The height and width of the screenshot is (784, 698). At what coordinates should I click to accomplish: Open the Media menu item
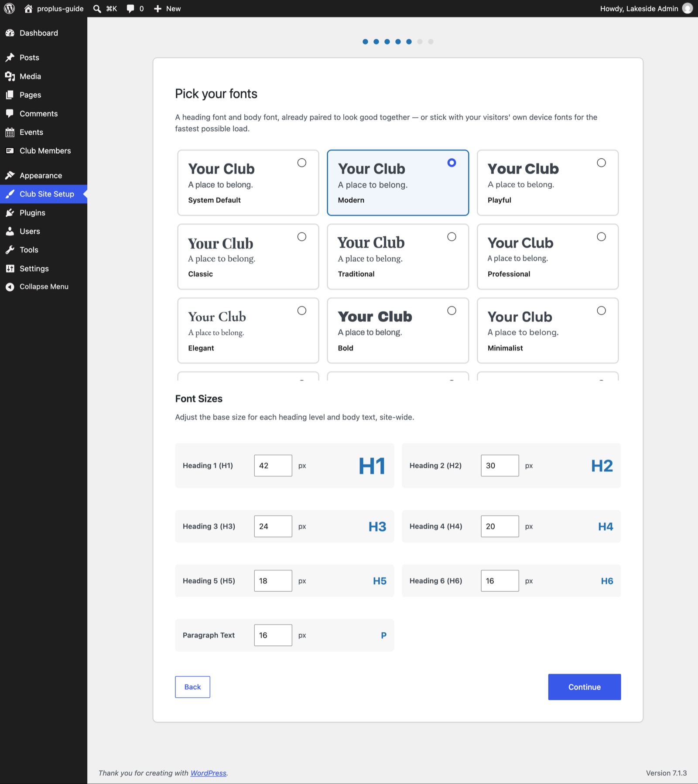[44, 76]
